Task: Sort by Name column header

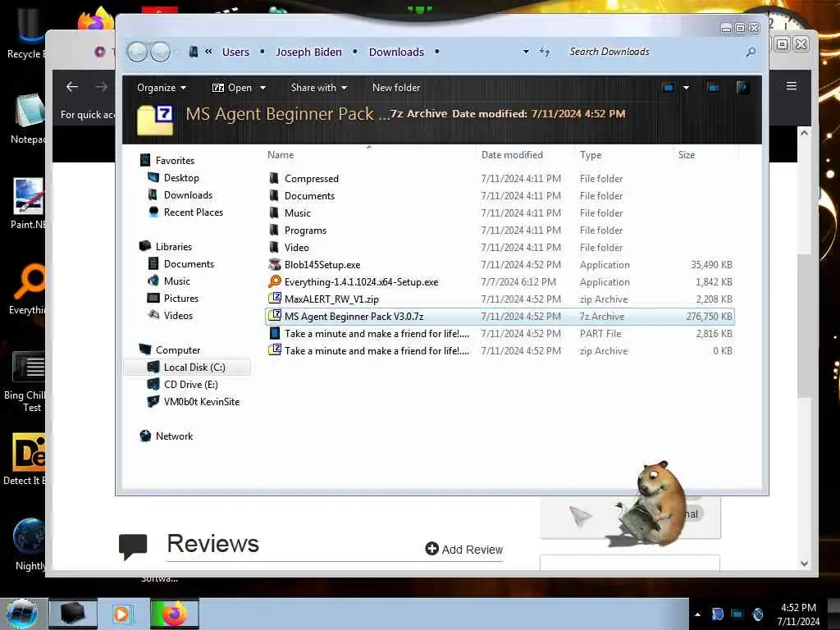Action: [x=369, y=155]
